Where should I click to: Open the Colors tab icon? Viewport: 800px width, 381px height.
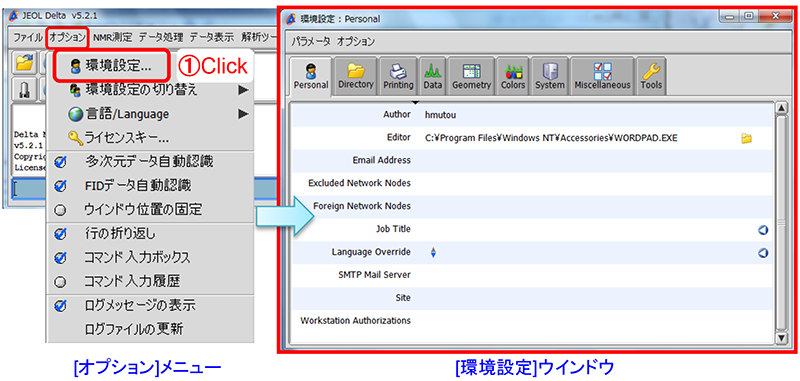point(513,75)
